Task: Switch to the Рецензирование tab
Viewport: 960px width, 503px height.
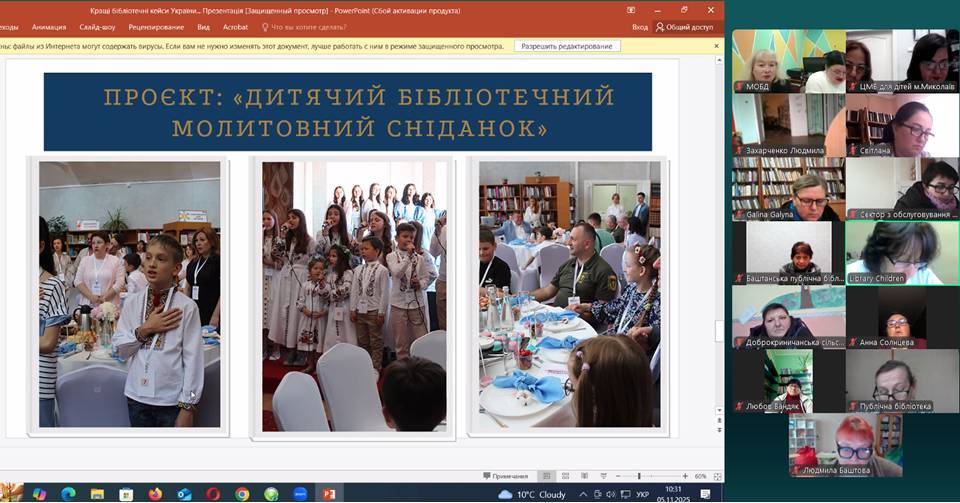Action: (x=156, y=27)
